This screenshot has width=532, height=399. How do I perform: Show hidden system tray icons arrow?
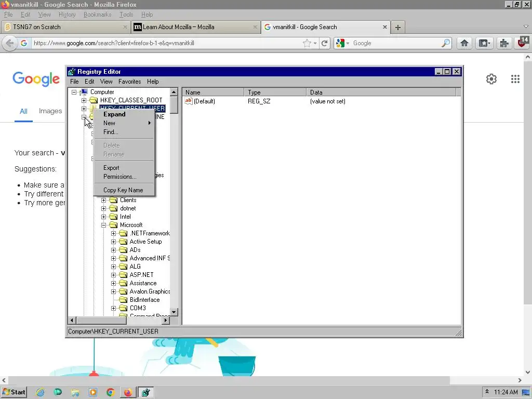[487, 392]
